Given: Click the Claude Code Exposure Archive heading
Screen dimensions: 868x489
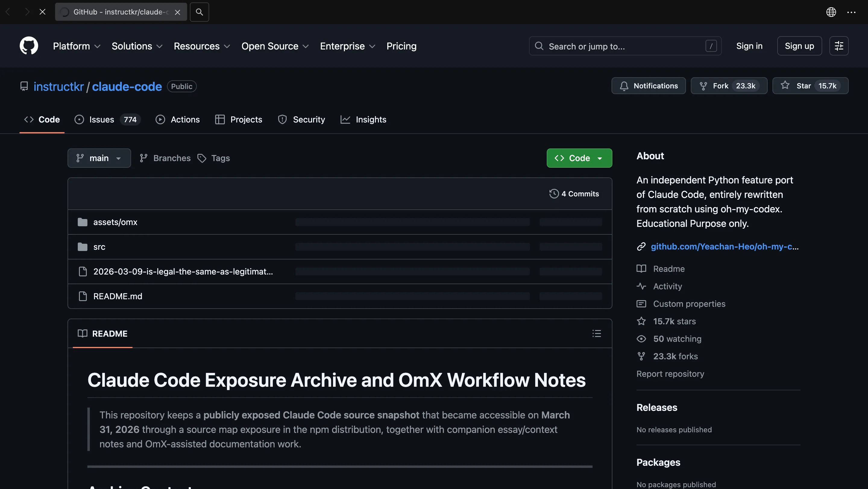Looking at the screenshot, I should [336, 380].
